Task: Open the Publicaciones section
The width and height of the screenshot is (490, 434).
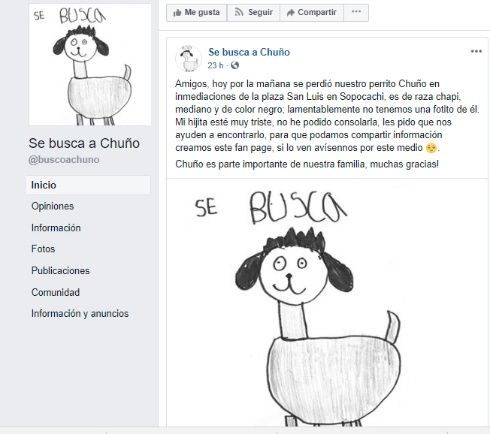Action: pyautogui.click(x=60, y=270)
